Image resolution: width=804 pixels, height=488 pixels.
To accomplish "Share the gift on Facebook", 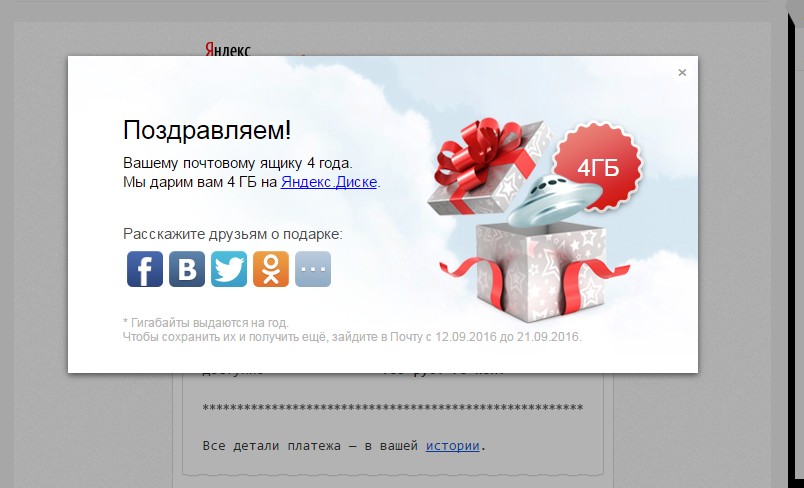I will point(145,269).
